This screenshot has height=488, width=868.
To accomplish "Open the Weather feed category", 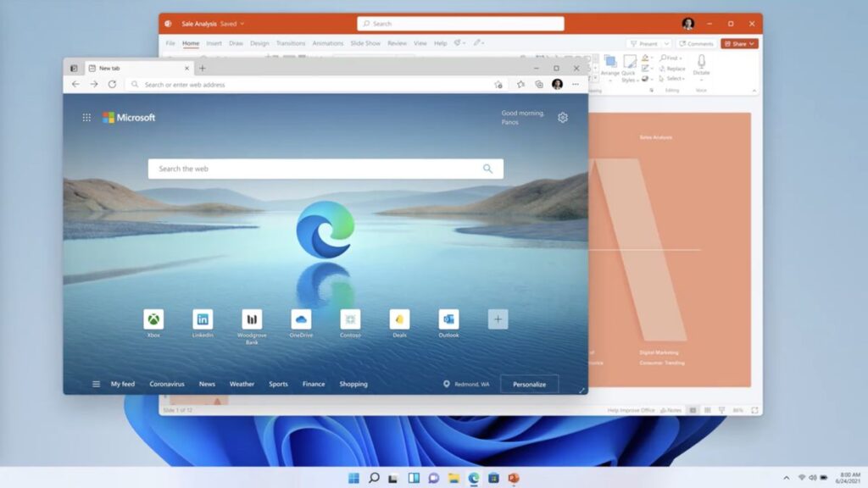I will (x=242, y=384).
